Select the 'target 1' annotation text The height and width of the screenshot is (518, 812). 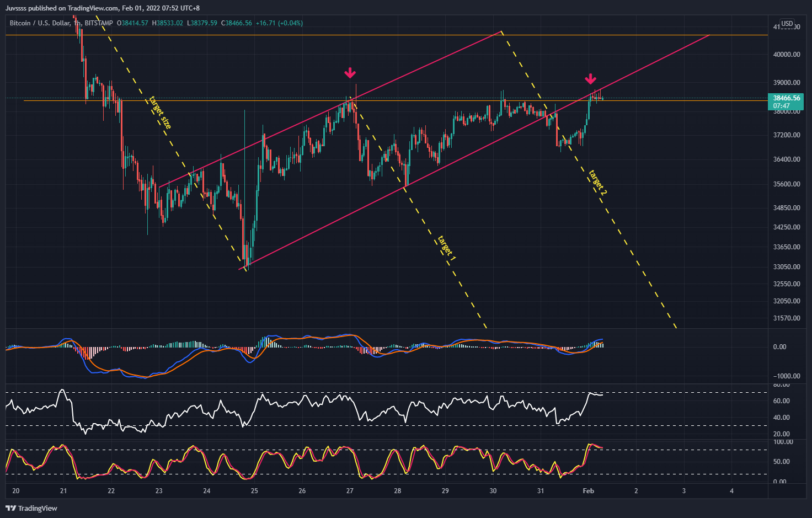pyautogui.click(x=447, y=248)
